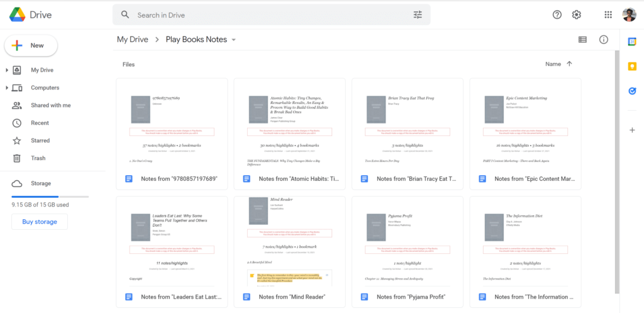Click the search magnifier icon
644x313 pixels.
point(125,15)
